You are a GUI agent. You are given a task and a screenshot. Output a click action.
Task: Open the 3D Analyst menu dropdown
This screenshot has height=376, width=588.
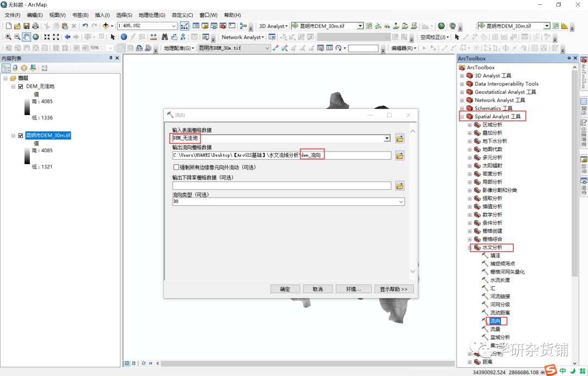tap(273, 26)
